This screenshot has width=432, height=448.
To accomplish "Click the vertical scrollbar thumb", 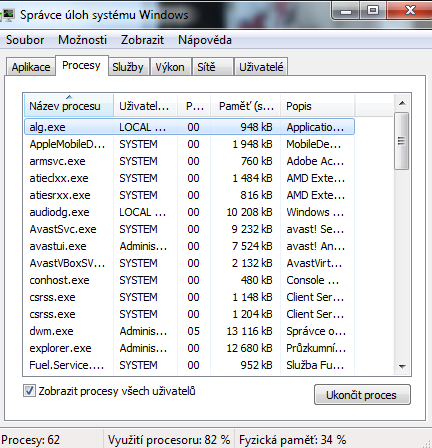I will coord(402,141).
